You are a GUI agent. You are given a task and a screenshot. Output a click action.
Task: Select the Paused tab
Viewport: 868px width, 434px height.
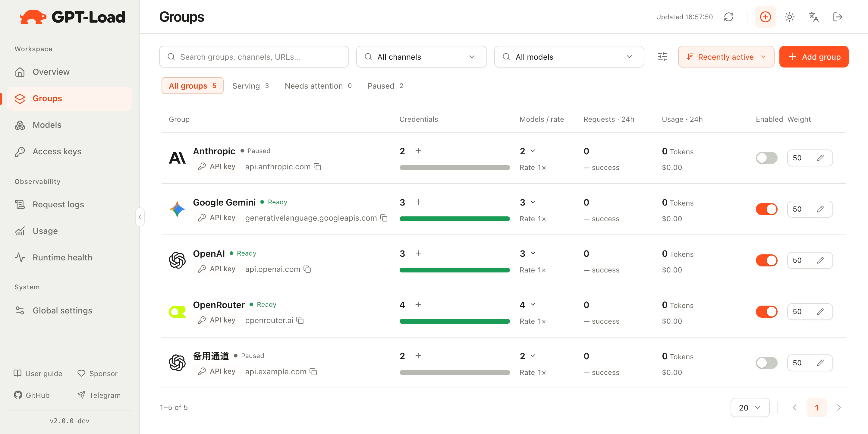[385, 86]
